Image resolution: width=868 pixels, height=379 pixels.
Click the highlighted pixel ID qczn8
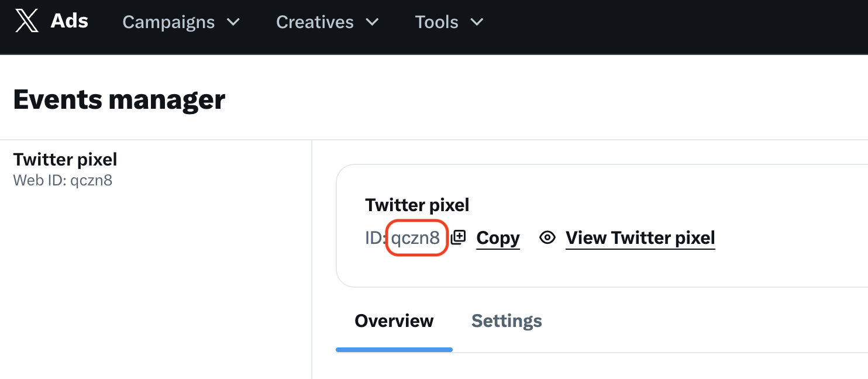pos(416,237)
